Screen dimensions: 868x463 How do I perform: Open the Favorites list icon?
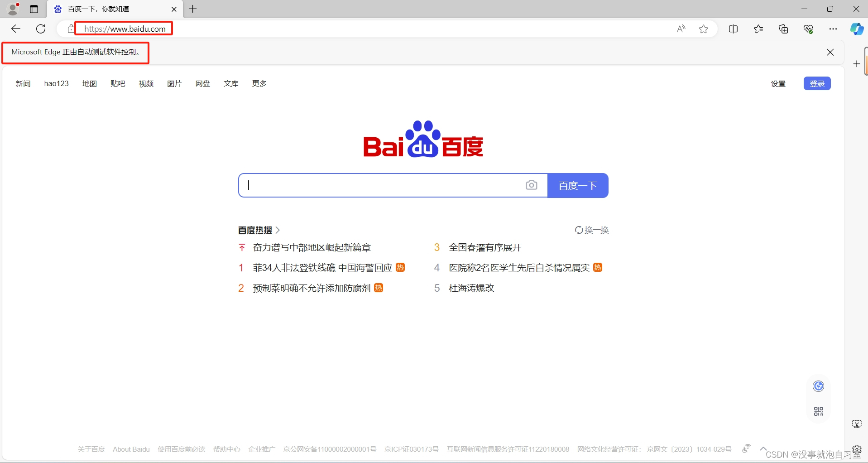(758, 29)
